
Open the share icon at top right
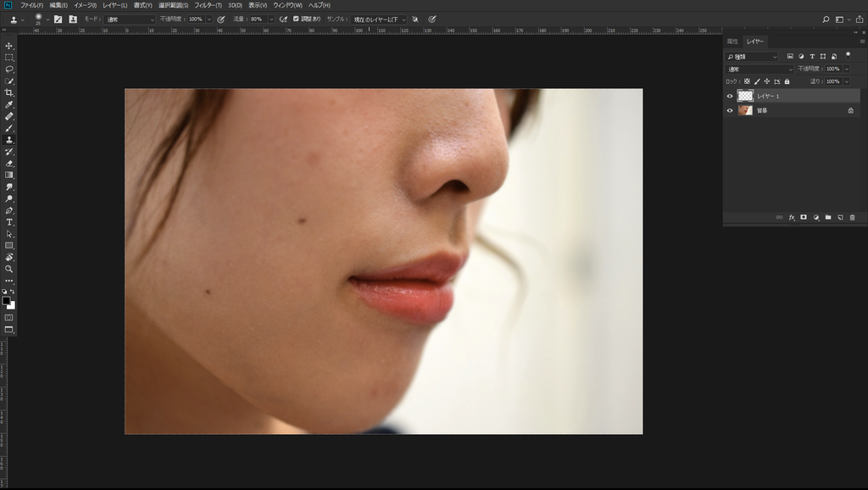(x=860, y=19)
